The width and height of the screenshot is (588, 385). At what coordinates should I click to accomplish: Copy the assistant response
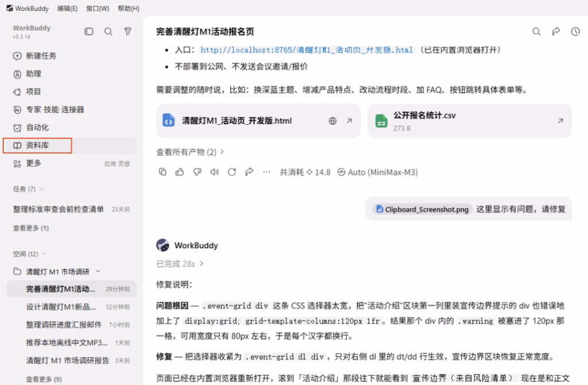point(163,172)
